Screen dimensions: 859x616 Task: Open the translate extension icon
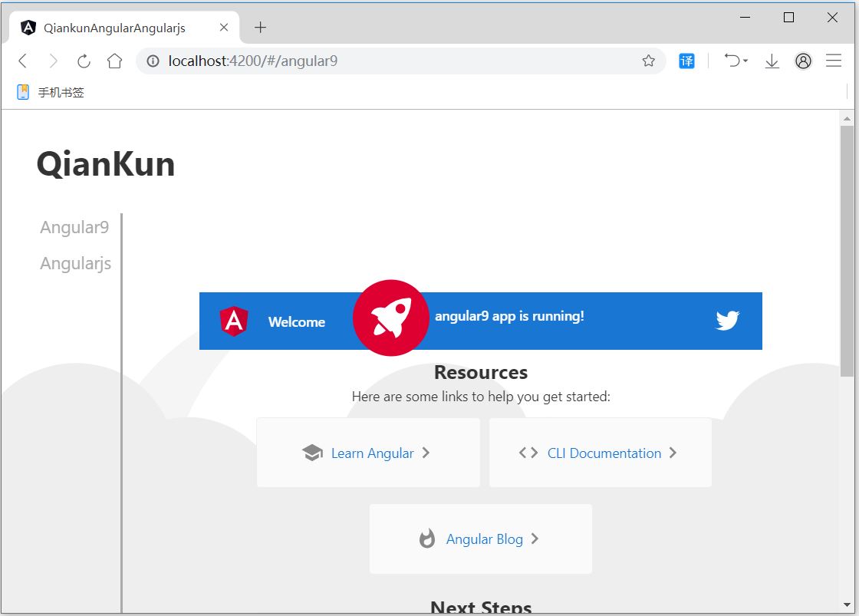coord(686,61)
